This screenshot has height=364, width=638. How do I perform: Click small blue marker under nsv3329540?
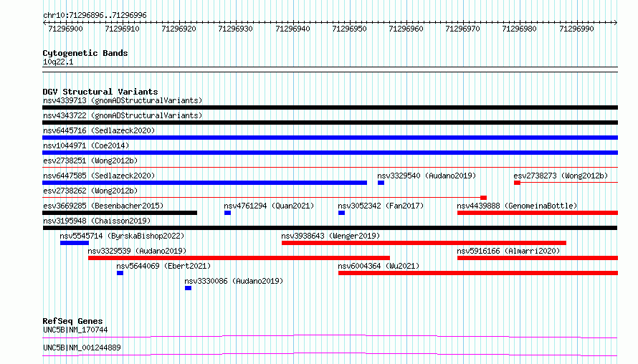[381, 183]
